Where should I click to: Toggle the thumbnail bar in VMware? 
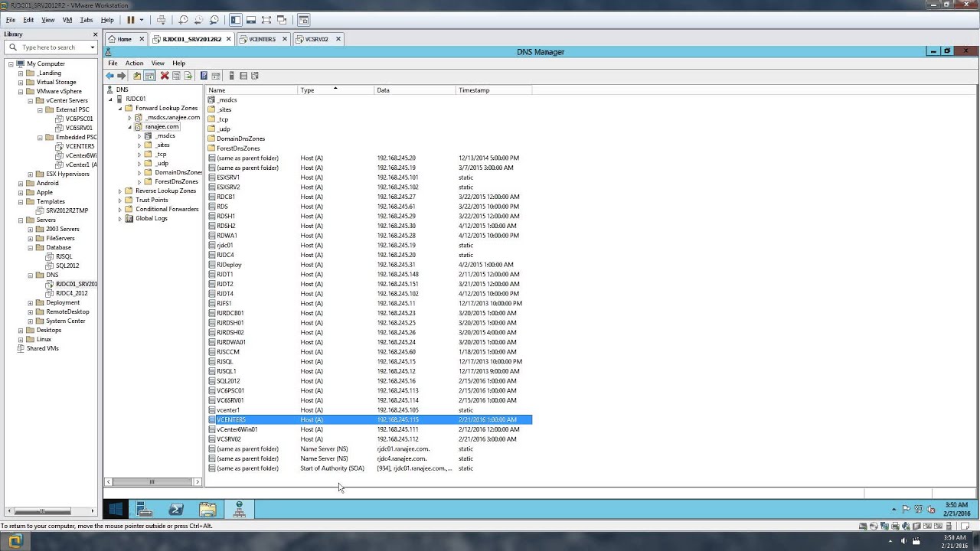[251, 20]
